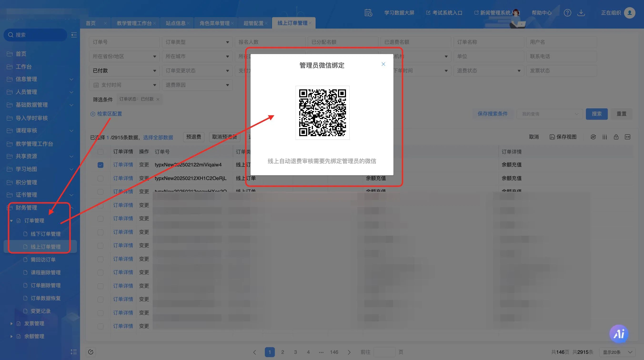644x360 pixels.
Task: Open the 订单类型 dropdown
Action: point(197,42)
